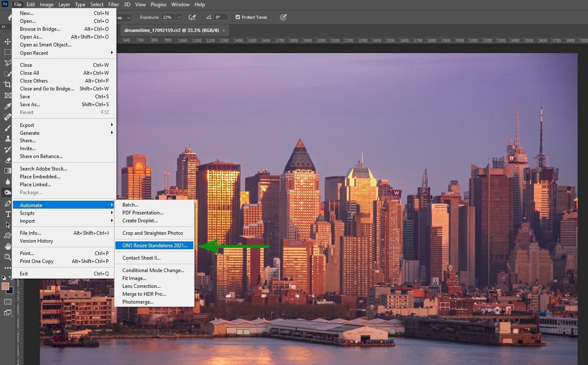The image size is (588, 365).
Task: Choose Save As from File menu
Action: [64, 104]
